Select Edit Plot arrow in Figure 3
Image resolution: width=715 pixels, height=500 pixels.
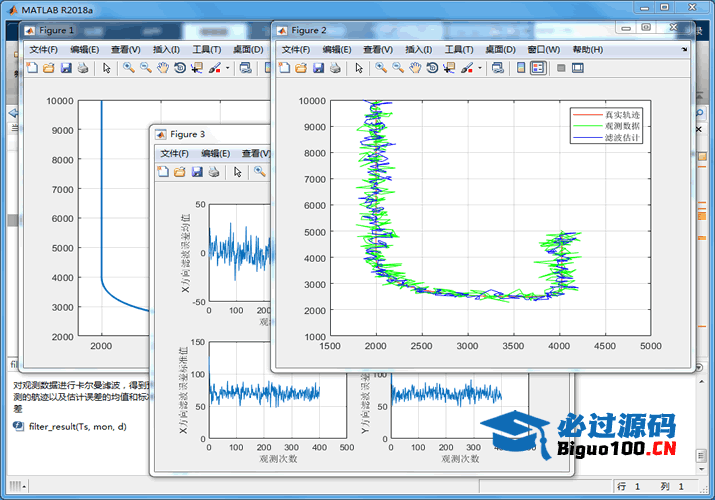(x=238, y=172)
